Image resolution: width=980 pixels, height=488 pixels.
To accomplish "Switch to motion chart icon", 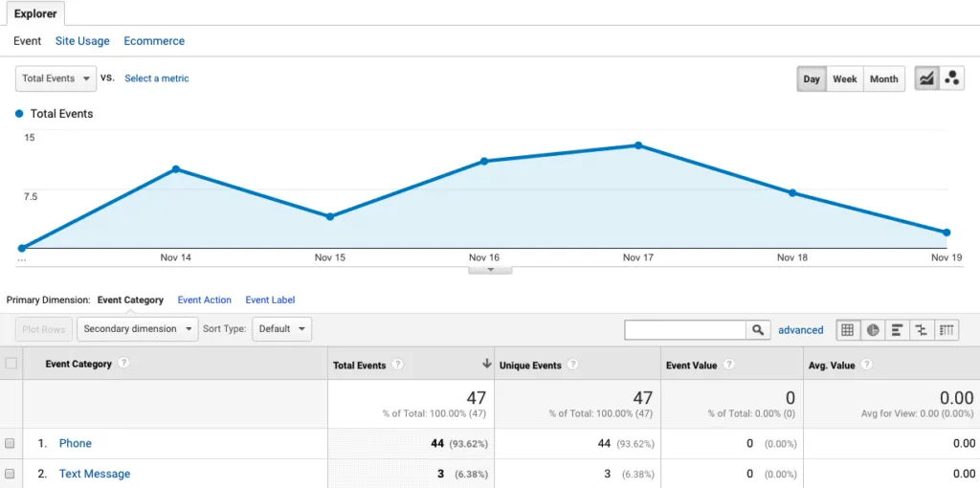I will (952, 78).
